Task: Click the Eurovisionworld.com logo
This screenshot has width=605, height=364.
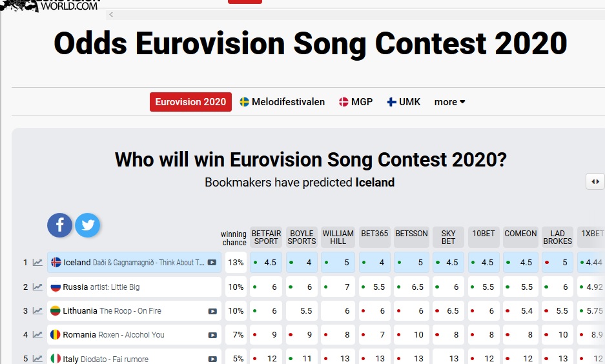Action: click(50, 5)
